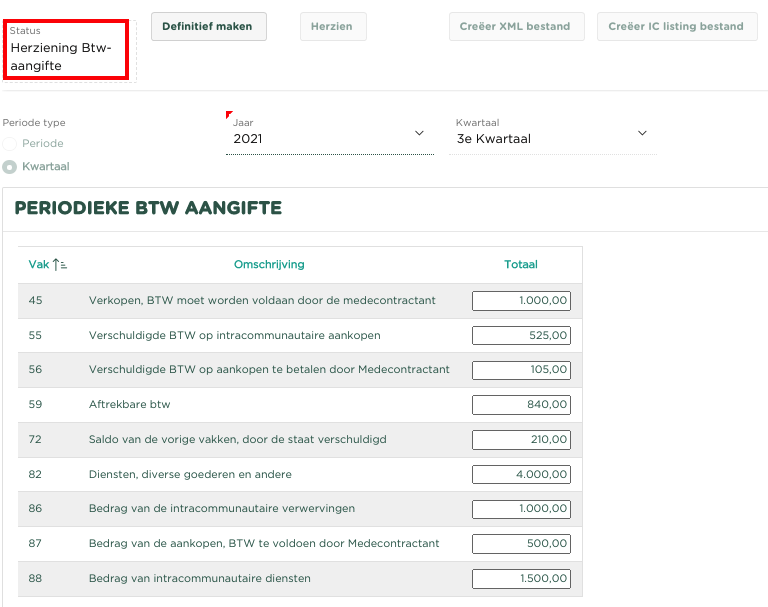Select row Vak 72 Saldo description
The width and height of the screenshot is (768, 607).
point(237,440)
